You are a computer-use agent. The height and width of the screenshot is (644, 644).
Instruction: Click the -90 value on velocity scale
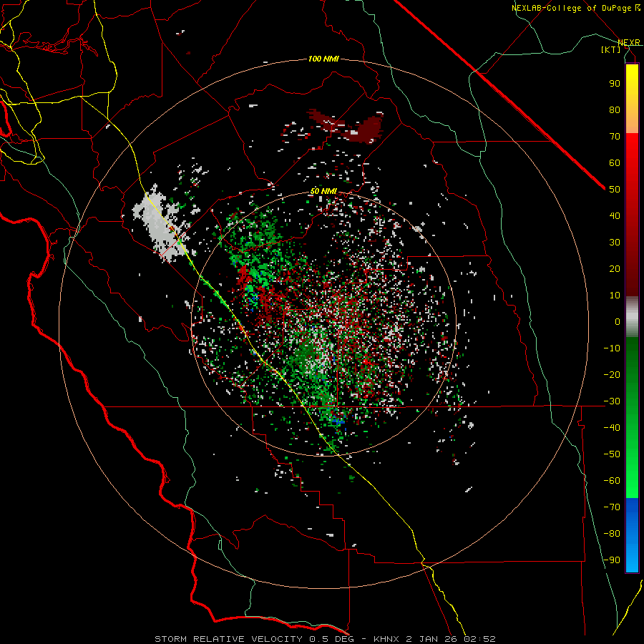point(612,560)
